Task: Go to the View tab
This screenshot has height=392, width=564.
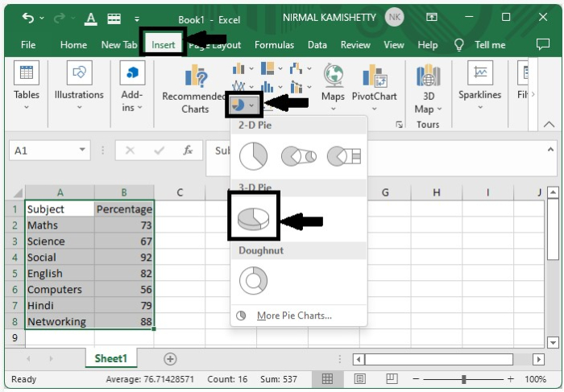Action: (394, 45)
